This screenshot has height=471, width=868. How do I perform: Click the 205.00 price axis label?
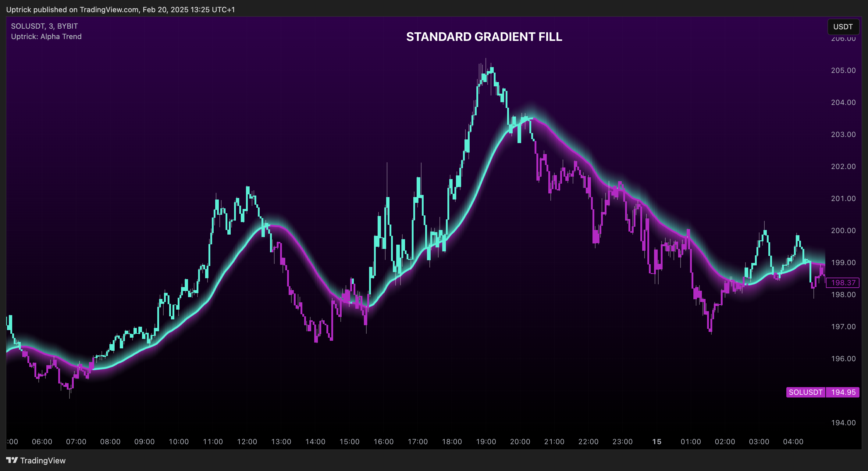843,70
